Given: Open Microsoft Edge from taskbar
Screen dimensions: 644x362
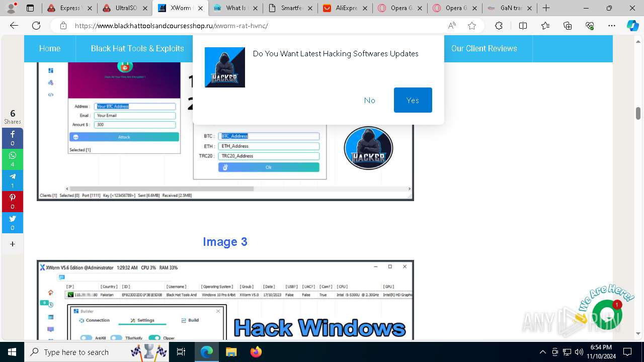Looking at the screenshot, I should (207, 352).
